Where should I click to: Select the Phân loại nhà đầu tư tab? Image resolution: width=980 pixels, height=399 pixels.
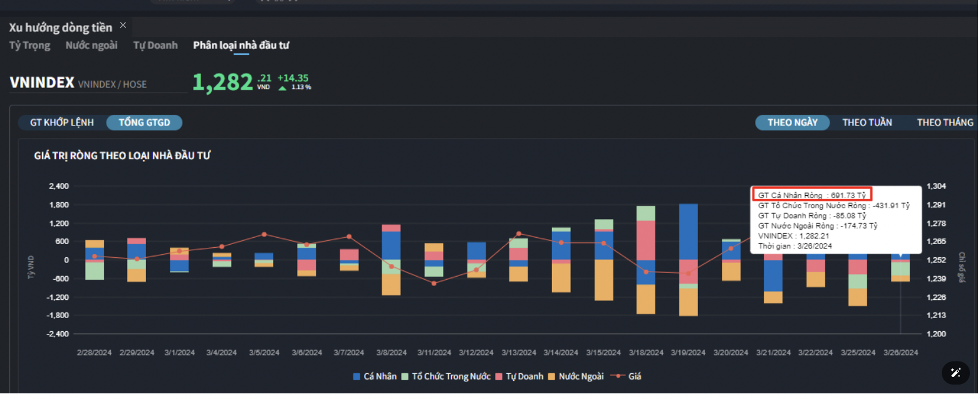pyautogui.click(x=241, y=45)
